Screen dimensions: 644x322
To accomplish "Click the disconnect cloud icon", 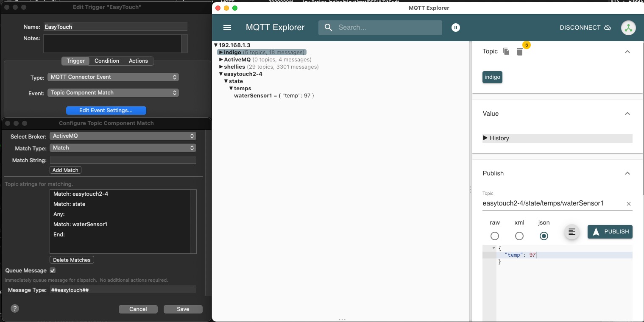I will click(608, 28).
